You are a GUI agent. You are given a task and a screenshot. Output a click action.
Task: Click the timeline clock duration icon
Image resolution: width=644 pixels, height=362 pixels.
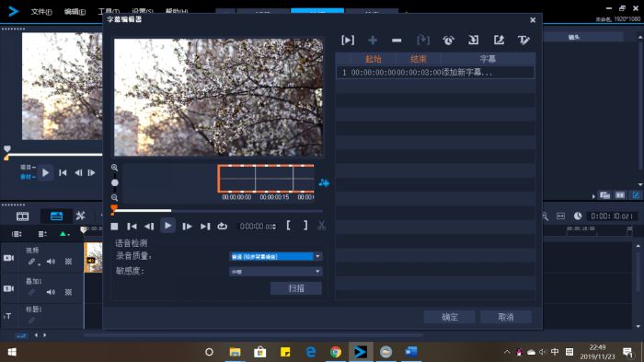pos(578,216)
